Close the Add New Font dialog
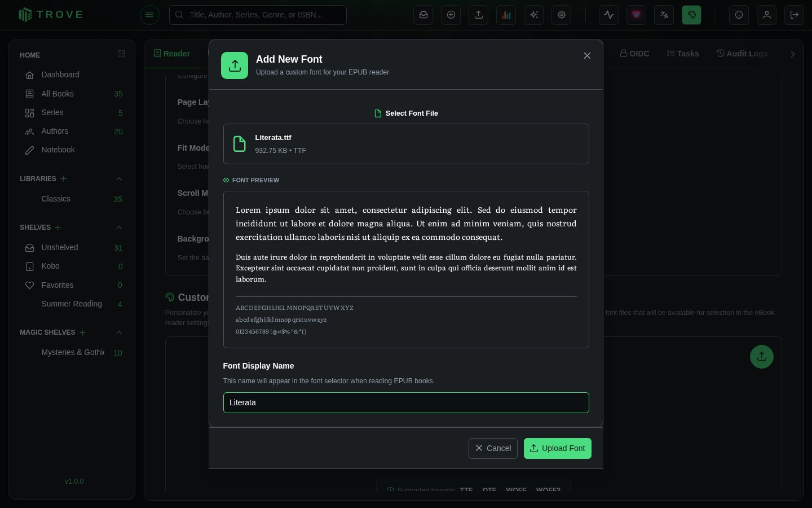The height and width of the screenshot is (508, 812). 587,55
